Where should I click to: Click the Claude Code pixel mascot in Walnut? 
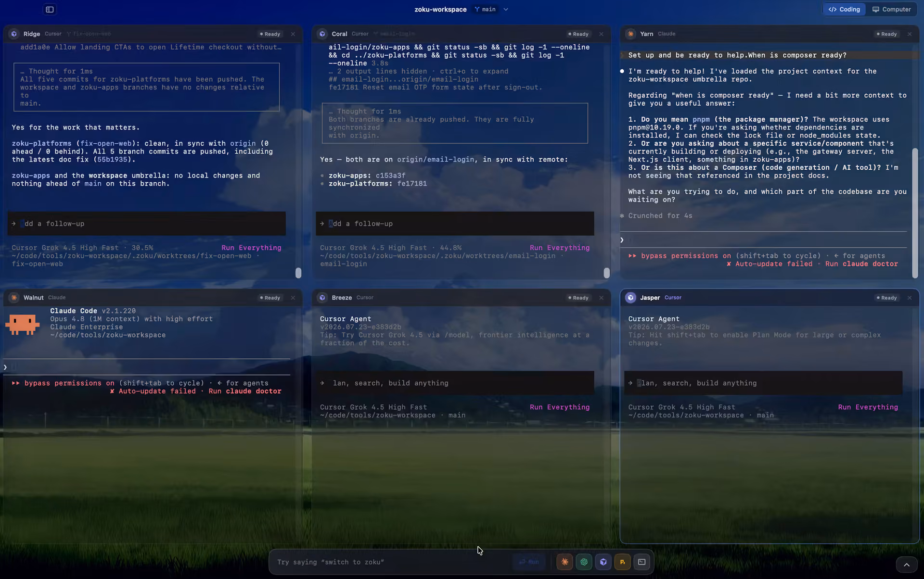click(x=22, y=325)
